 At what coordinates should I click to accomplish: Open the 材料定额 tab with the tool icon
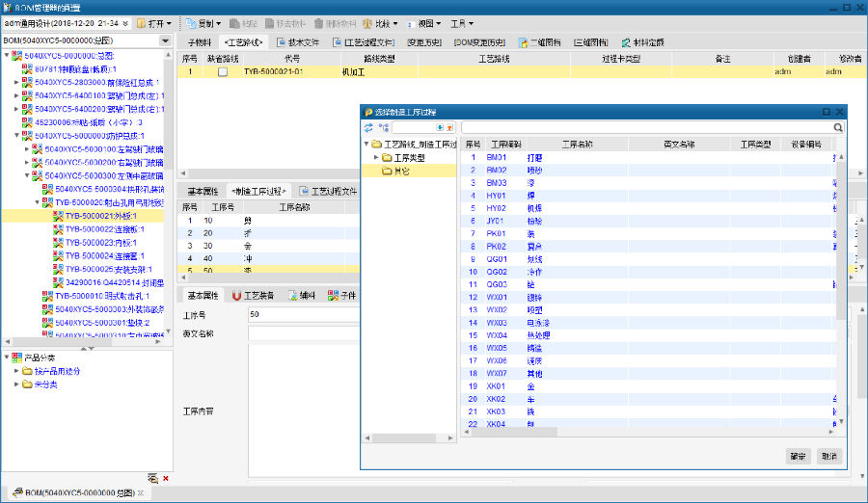pyautogui.click(x=641, y=42)
